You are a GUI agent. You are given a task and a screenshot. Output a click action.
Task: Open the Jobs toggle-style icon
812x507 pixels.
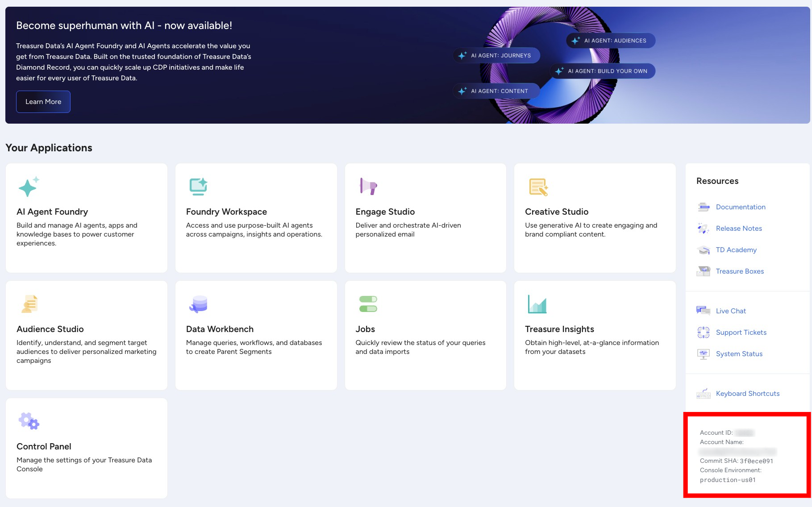(368, 304)
